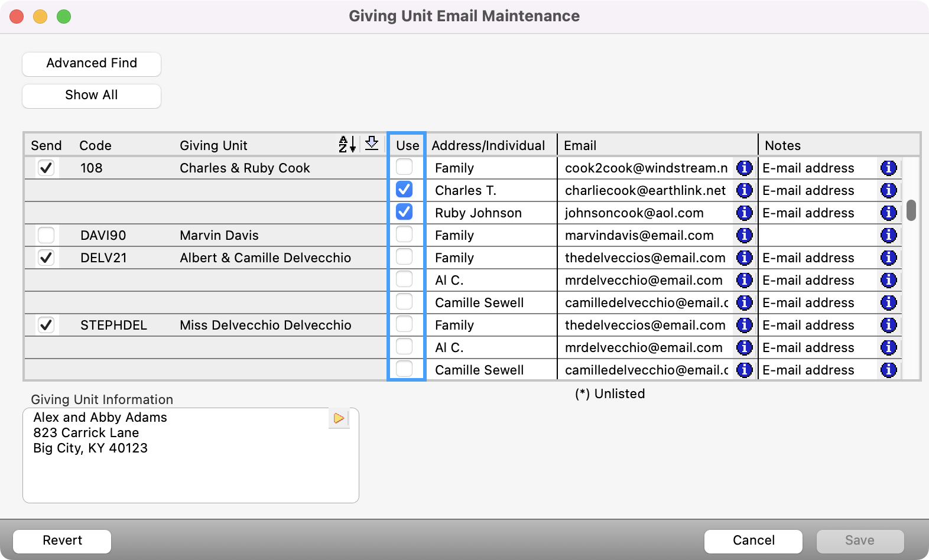Open Advanced Find

coord(92,64)
